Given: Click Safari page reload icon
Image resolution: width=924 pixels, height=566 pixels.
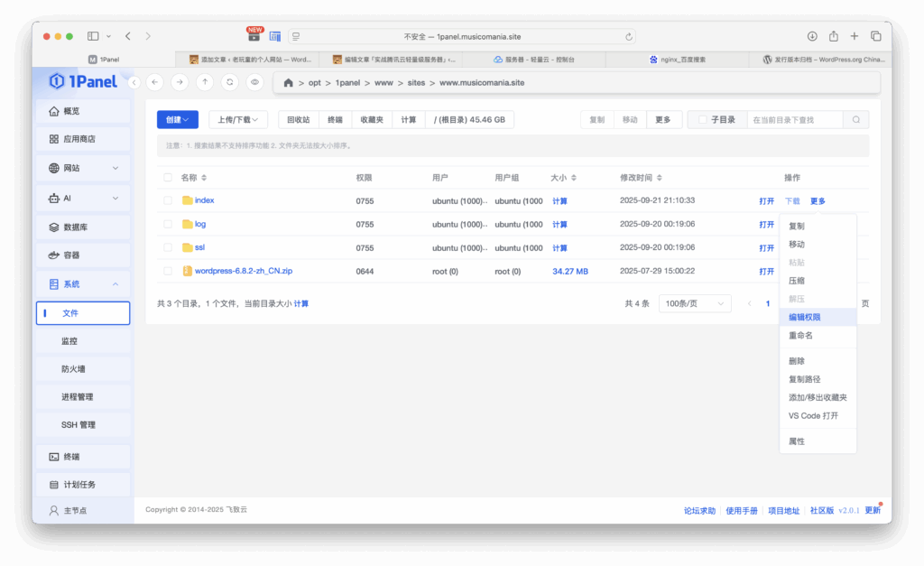Looking at the screenshot, I should 629,36.
